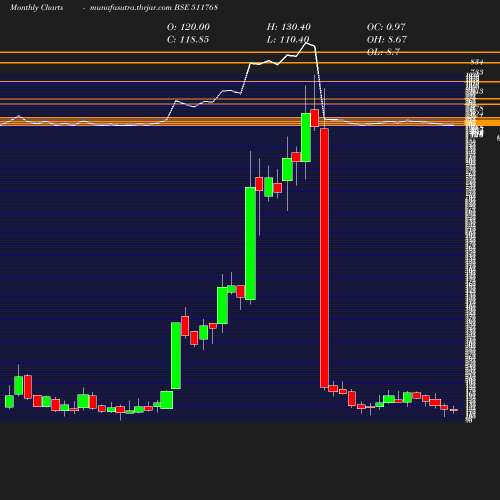This screenshot has height=500, width=500.
Task: Click the peak of the white indicator line
Action: pos(307,43)
